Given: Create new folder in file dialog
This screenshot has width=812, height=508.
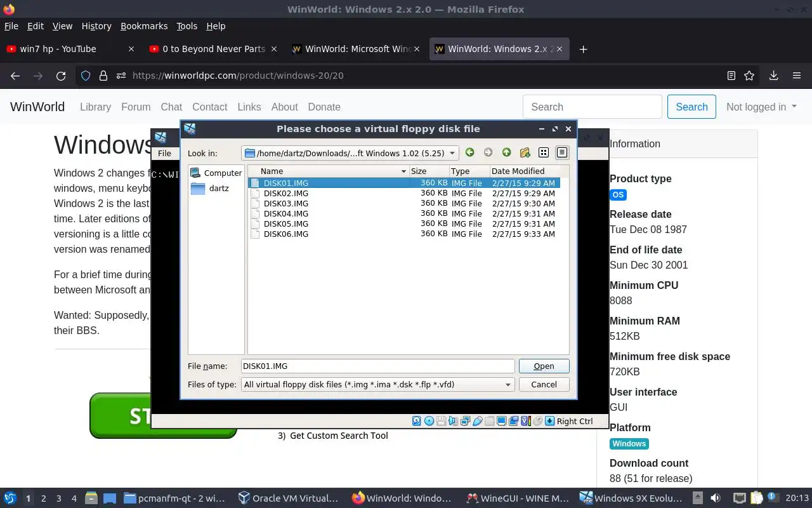Looking at the screenshot, I should coord(525,152).
